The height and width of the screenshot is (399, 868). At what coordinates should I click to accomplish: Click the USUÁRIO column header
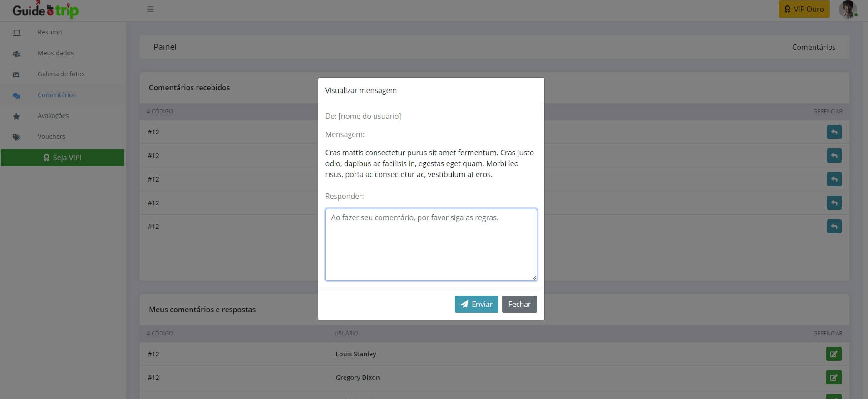346,333
